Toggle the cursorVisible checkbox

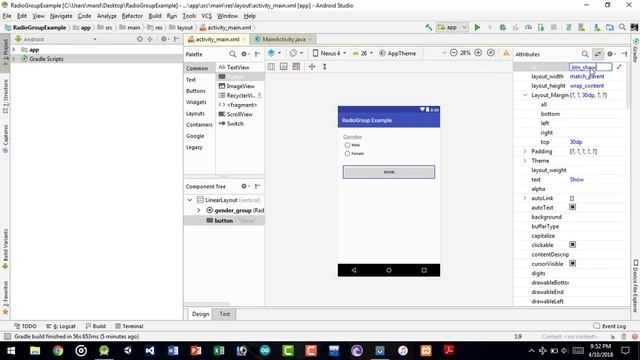coord(573,264)
